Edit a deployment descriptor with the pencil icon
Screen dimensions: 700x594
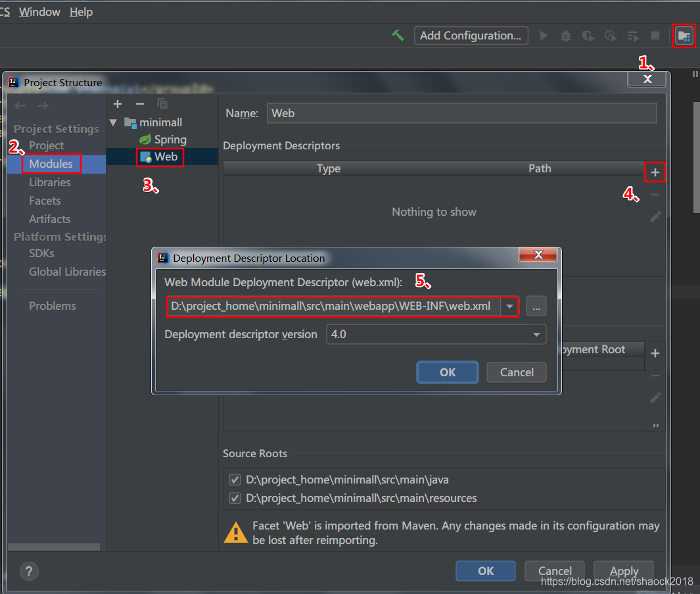[655, 217]
